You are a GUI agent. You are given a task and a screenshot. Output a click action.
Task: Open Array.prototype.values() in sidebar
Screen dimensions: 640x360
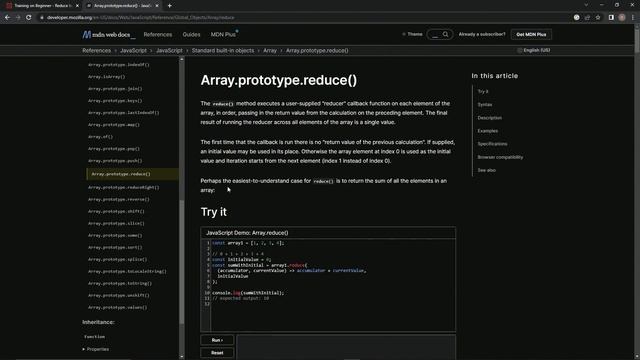pos(118,307)
